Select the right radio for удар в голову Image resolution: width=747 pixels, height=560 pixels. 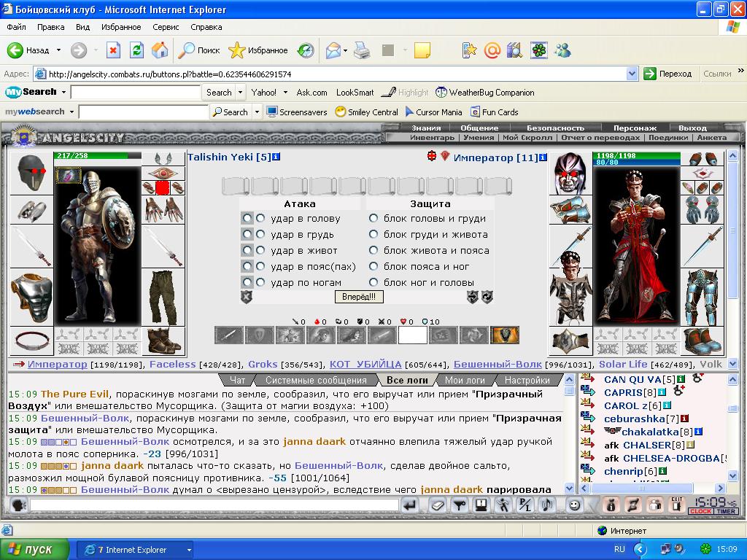point(260,218)
